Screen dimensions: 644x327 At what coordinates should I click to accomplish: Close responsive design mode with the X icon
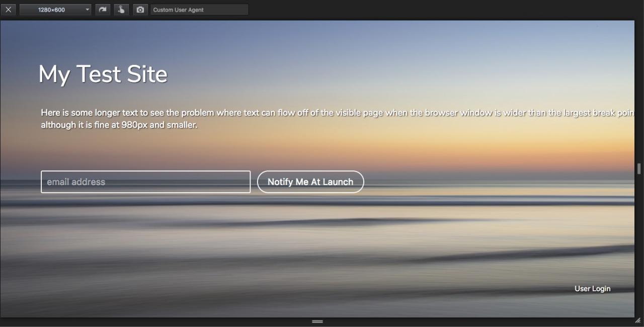[x=8, y=10]
